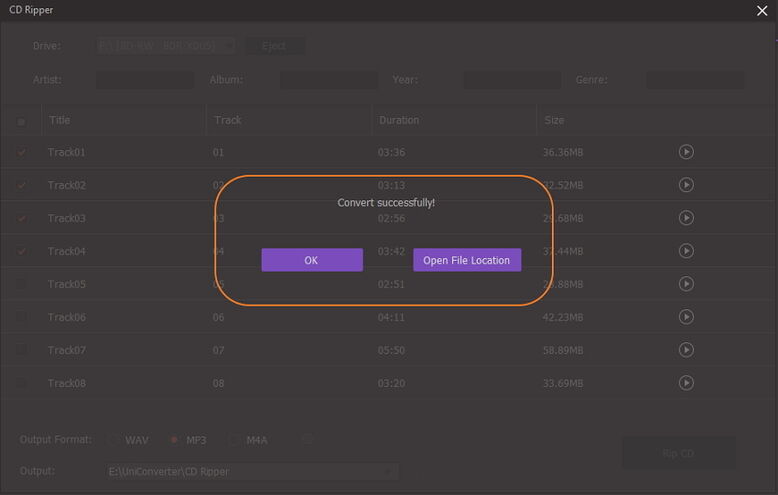
Task: Click the Eject button
Action: point(275,46)
